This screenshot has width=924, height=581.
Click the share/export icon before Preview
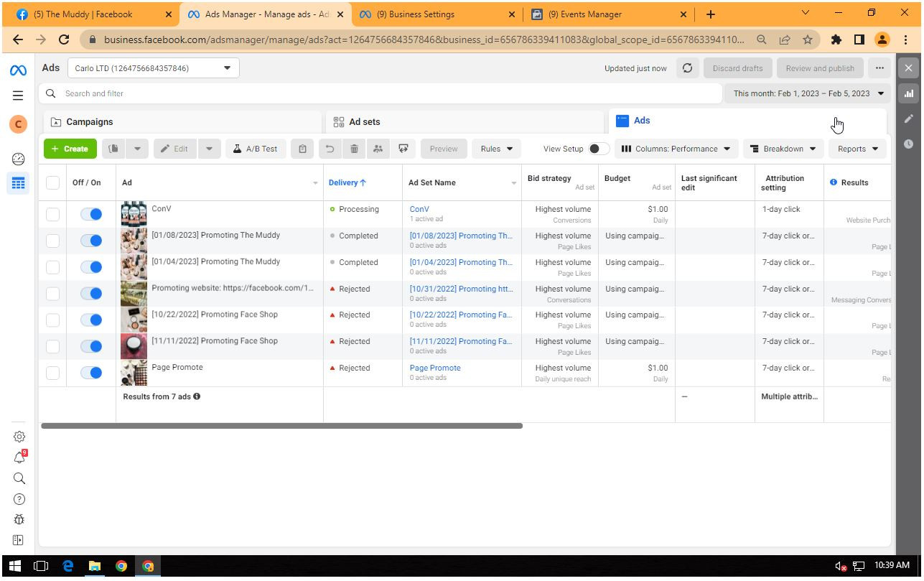tap(403, 149)
